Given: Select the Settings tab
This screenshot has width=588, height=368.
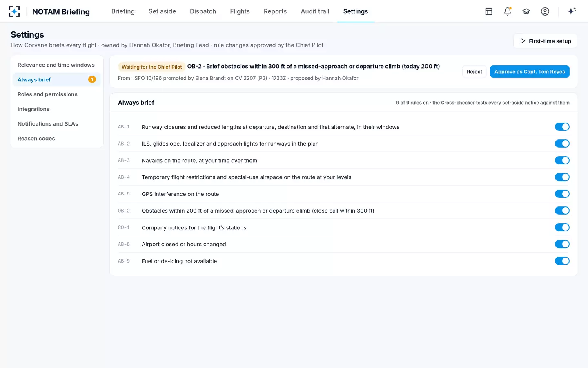Looking at the screenshot, I should (356, 11).
